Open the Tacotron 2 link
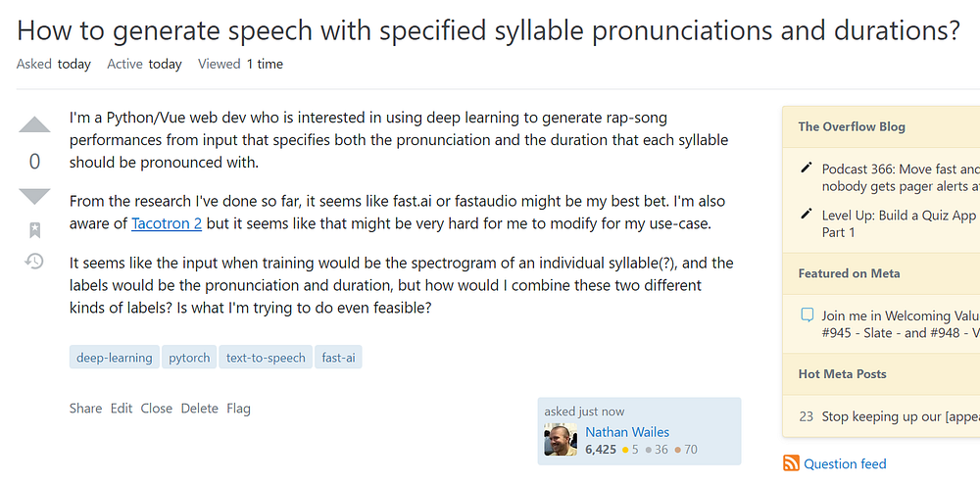 pyautogui.click(x=169, y=222)
